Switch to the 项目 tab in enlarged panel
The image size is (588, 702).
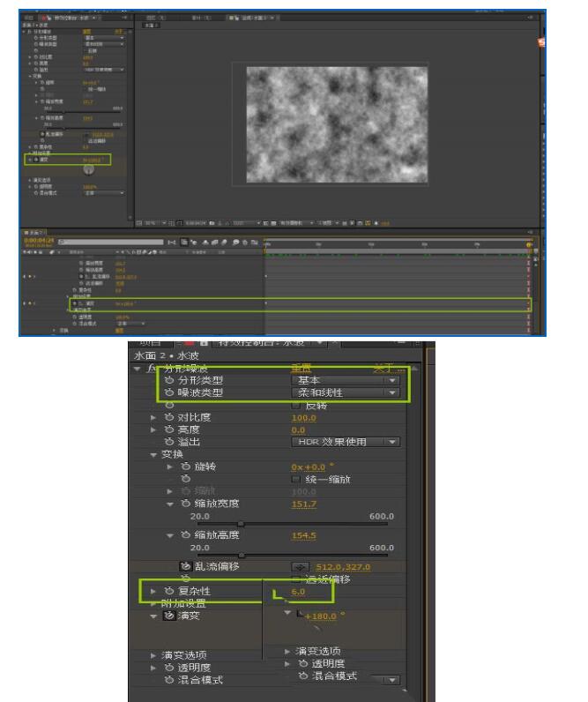coord(151,344)
